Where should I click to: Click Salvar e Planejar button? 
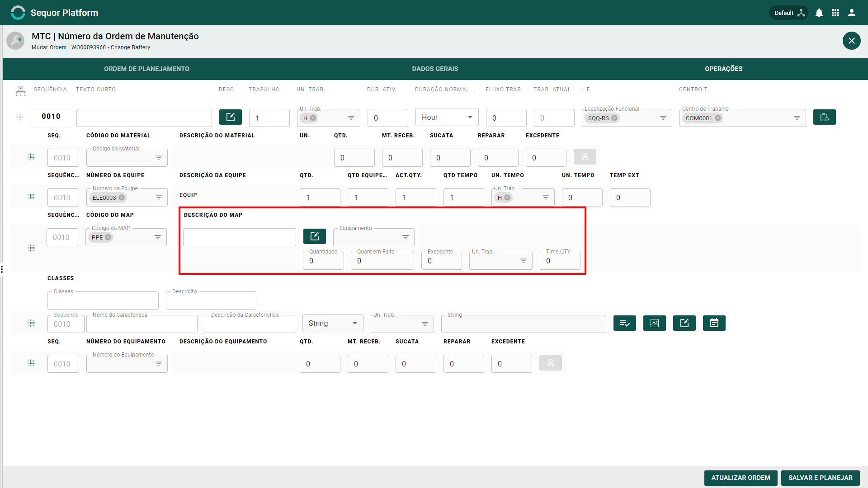click(820, 478)
